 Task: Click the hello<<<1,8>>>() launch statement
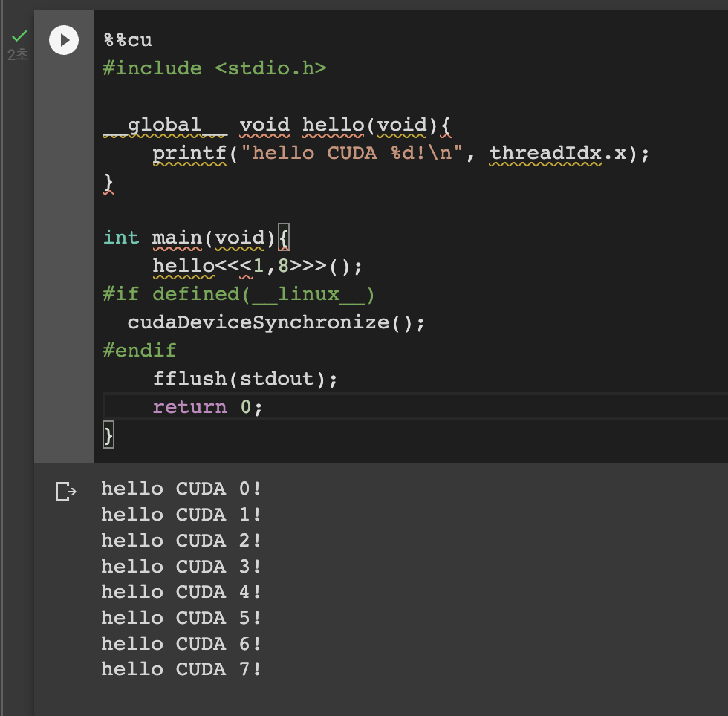point(256,265)
